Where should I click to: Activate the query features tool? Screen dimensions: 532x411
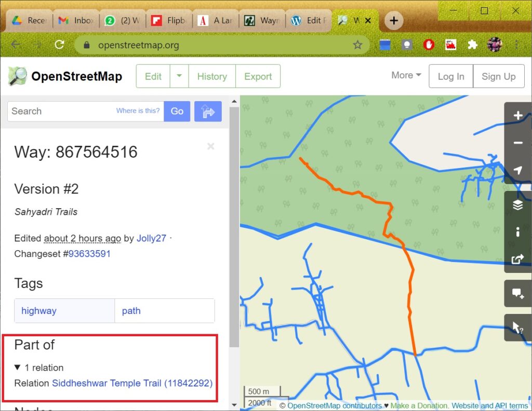tap(518, 327)
